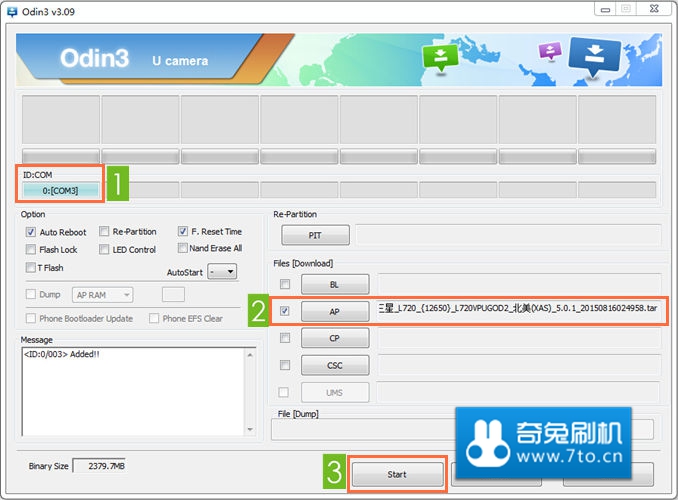Check the CSC file checkbox
The width and height of the screenshot is (678, 500).
pos(285,365)
